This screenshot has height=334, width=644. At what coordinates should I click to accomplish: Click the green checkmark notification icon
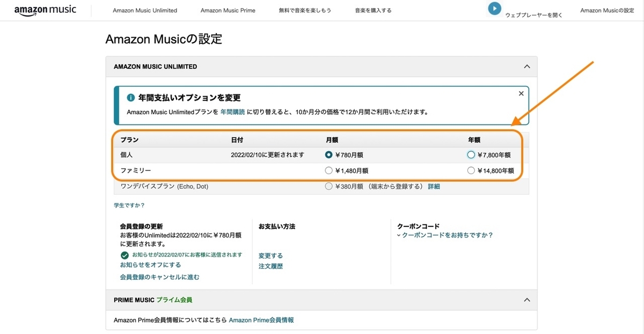coord(125,255)
